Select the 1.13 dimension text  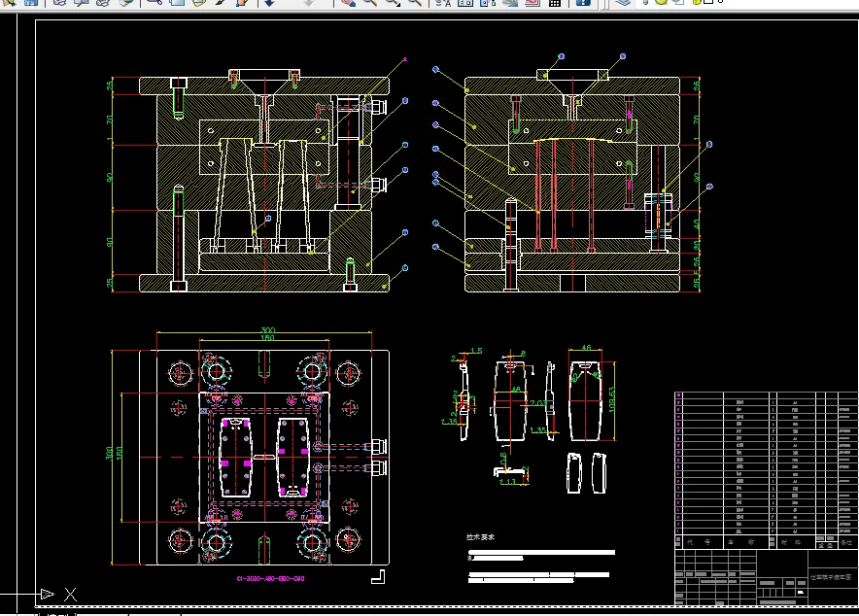[x=507, y=481]
